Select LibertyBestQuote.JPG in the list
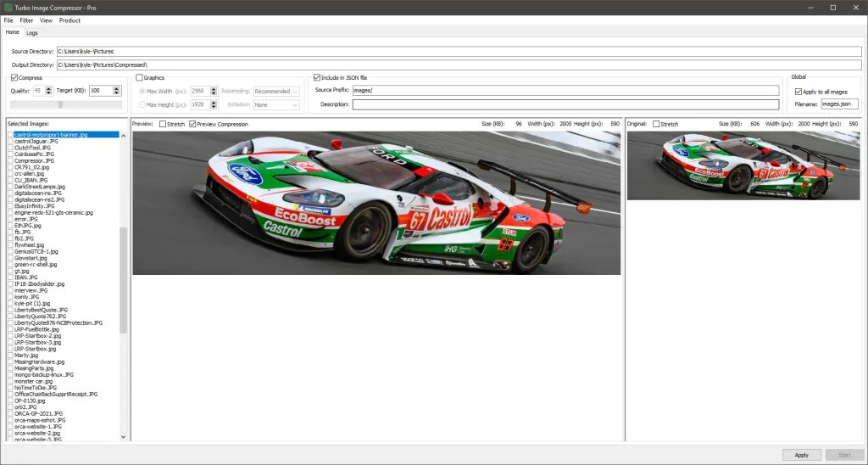The image size is (868, 465). 41,310
